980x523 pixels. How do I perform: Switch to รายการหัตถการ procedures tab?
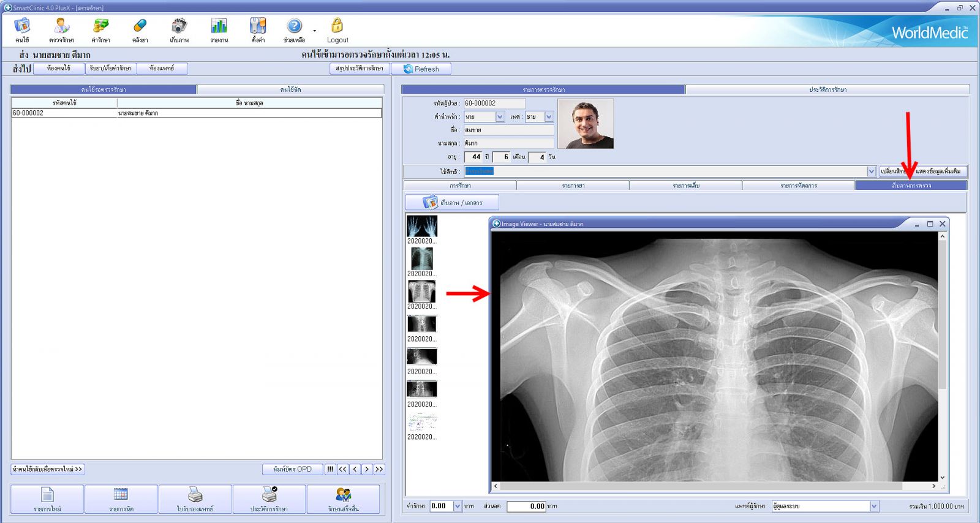pyautogui.click(x=798, y=186)
